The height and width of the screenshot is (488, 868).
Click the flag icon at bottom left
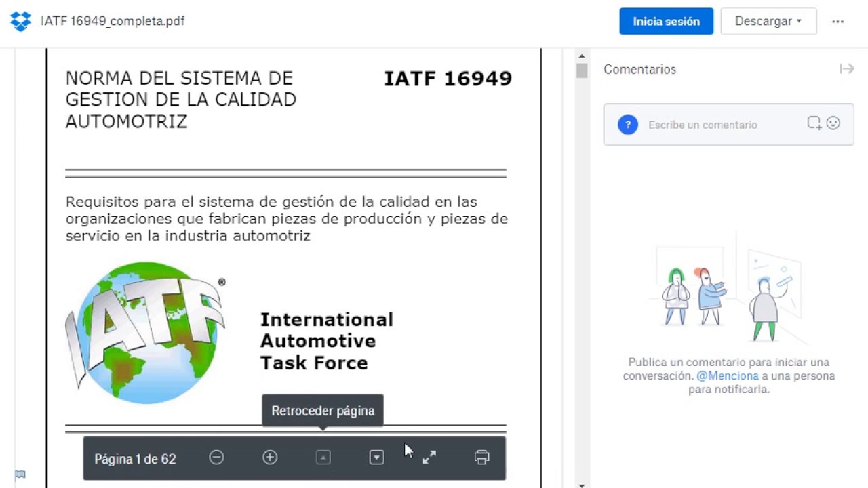pos(20,475)
